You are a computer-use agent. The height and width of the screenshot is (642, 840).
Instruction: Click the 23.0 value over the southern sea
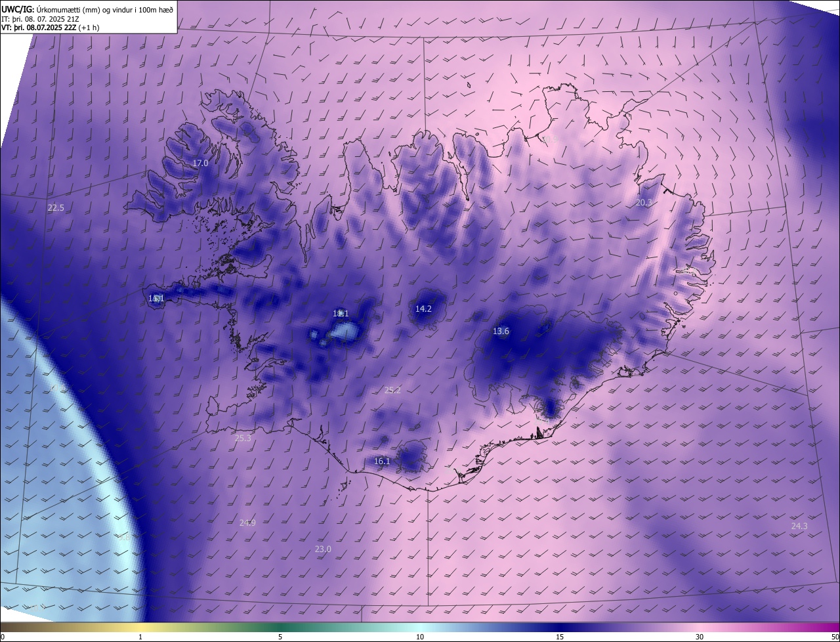pyautogui.click(x=323, y=549)
